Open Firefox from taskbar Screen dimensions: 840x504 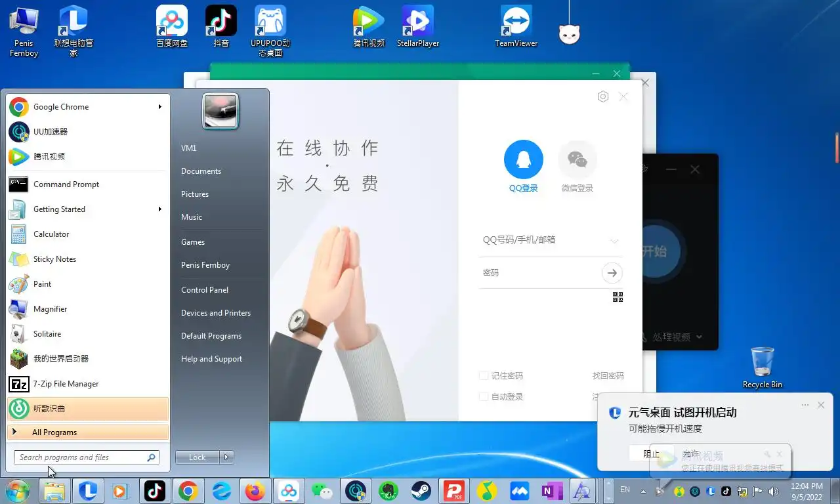click(x=255, y=491)
